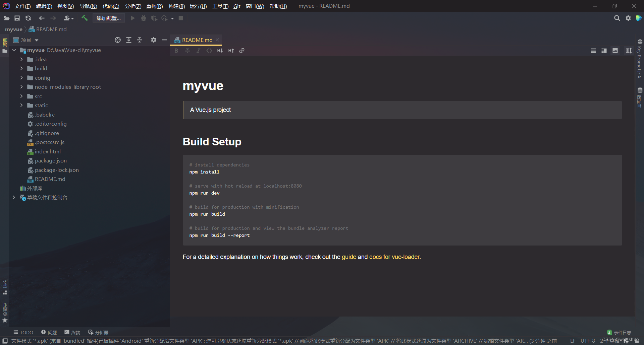Expand the config folder
Viewport: 644px width, 345px height.
[x=21, y=78]
